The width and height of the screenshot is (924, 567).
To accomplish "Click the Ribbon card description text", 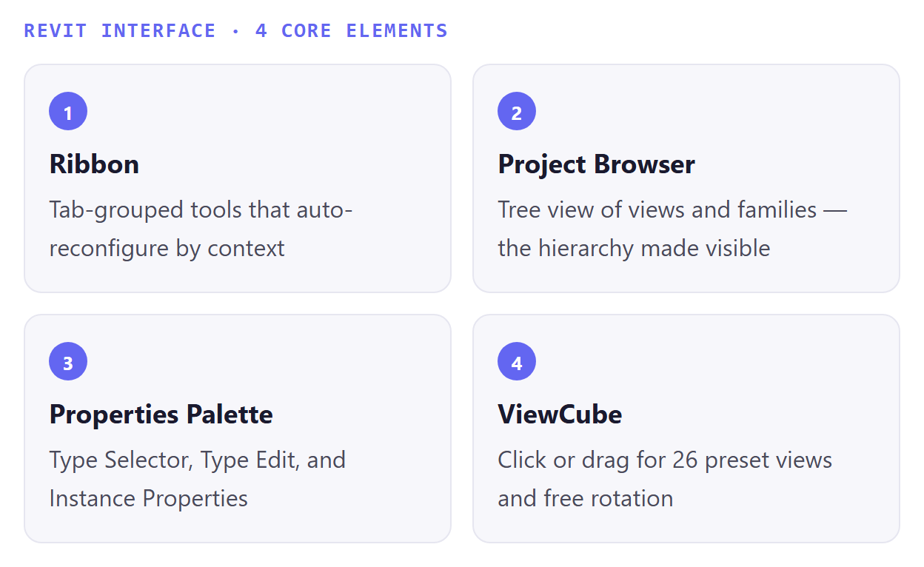I will 201,229.
